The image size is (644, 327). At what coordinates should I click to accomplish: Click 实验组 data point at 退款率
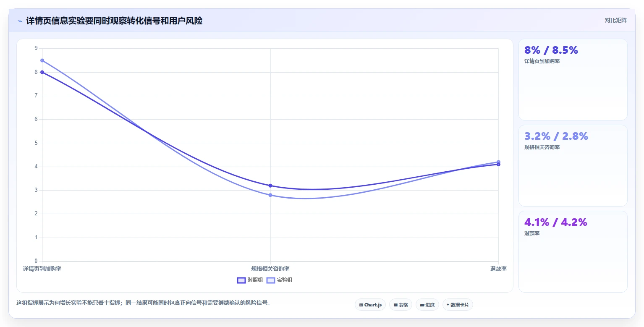coord(498,162)
